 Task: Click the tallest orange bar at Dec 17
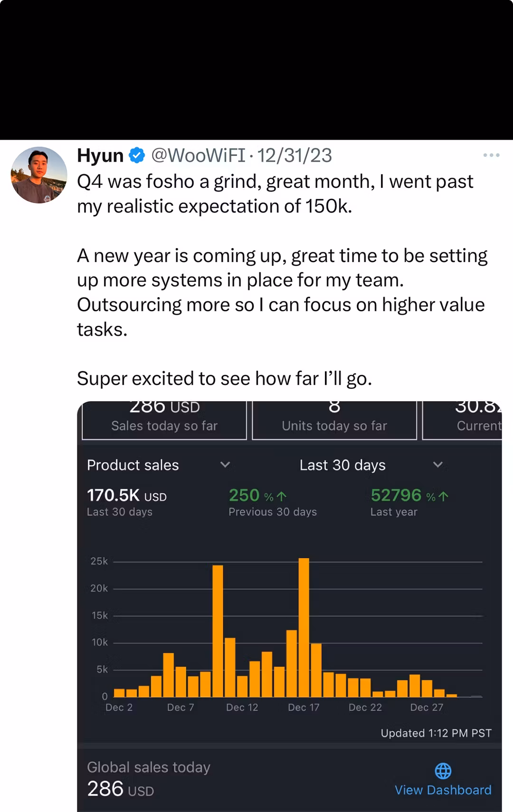304,627
